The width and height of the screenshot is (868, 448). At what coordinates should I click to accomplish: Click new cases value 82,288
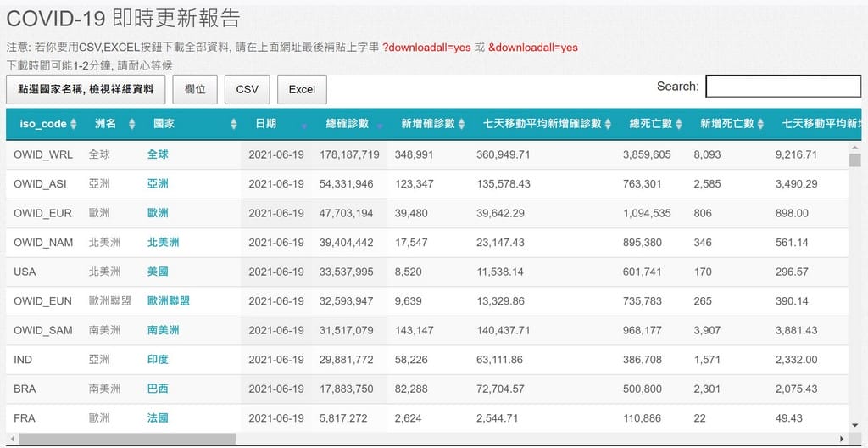(411, 389)
